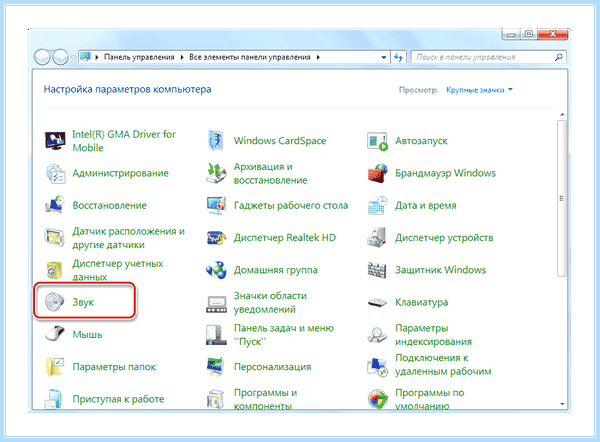The height and width of the screenshot is (442, 600).
Task: Open the recent pages dropdown near navigation buttons
Action: [x=73, y=57]
